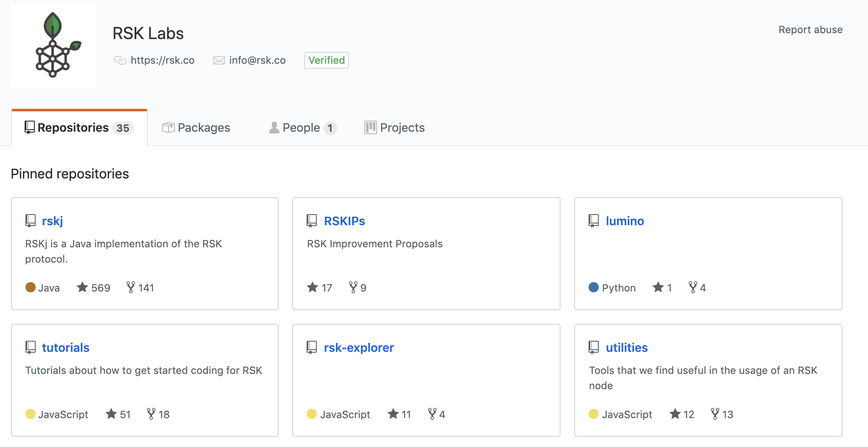Click the repo icon next to utilities
This screenshot has height=447, width=868.
(594, 348)
